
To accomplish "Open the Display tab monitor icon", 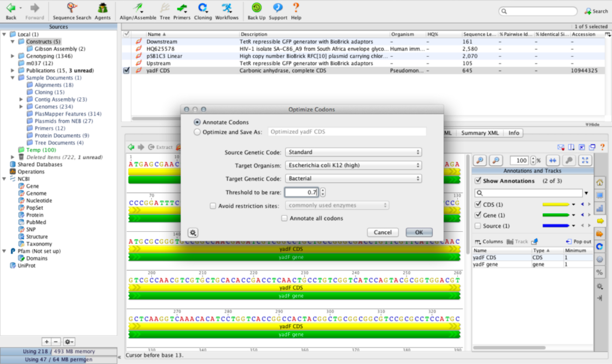I will (599, 195).
